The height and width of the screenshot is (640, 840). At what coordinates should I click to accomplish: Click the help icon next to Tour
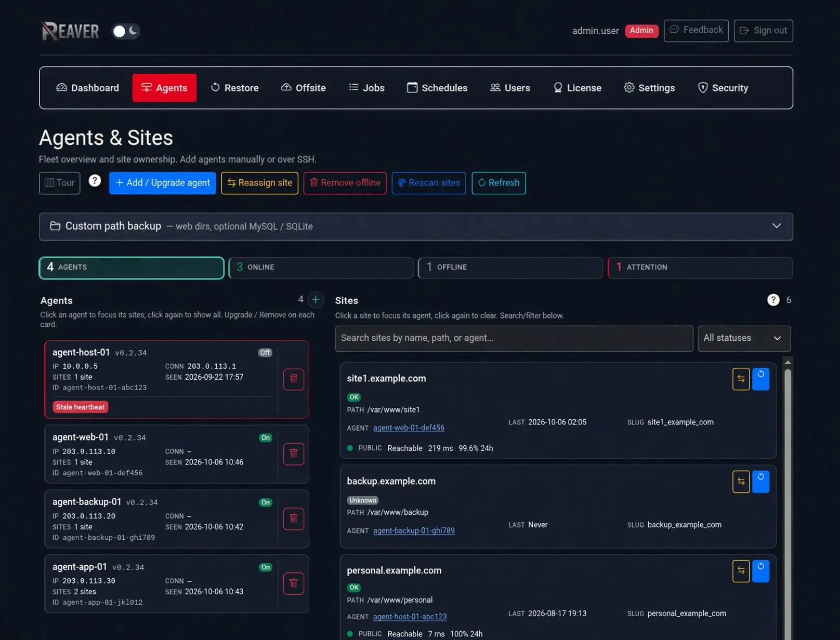tap(95, 181)
